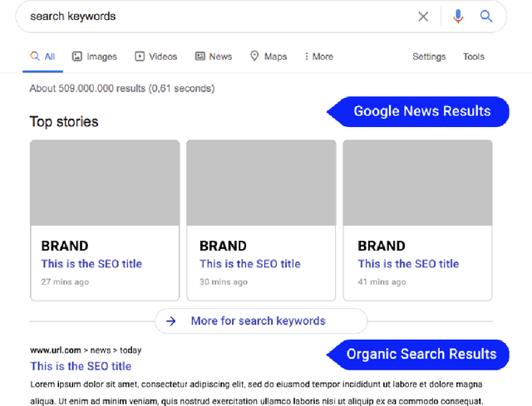Clear the search box with the X icon
The image size is (532, 406).
[x=423, y=17]
